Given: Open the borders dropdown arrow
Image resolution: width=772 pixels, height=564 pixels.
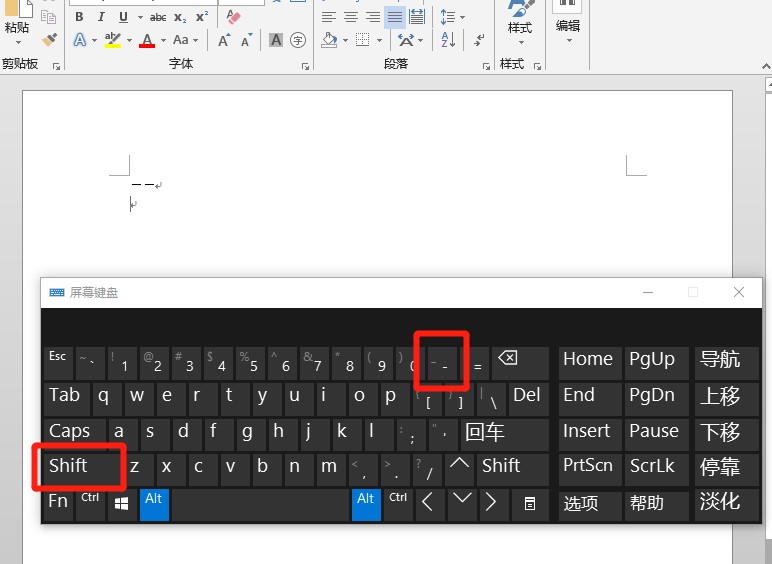Looking at the screenshot, I should 380,40.
